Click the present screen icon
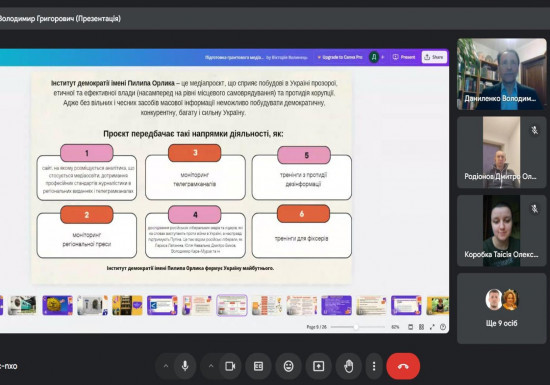The width and height of the screenshot is (550, 385). click(318, 366)
